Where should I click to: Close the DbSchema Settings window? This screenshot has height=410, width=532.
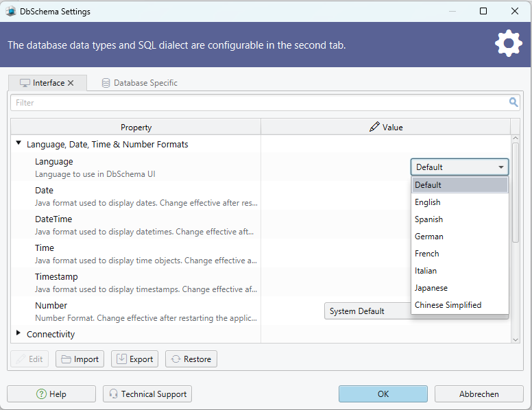[x=515, y=11]
